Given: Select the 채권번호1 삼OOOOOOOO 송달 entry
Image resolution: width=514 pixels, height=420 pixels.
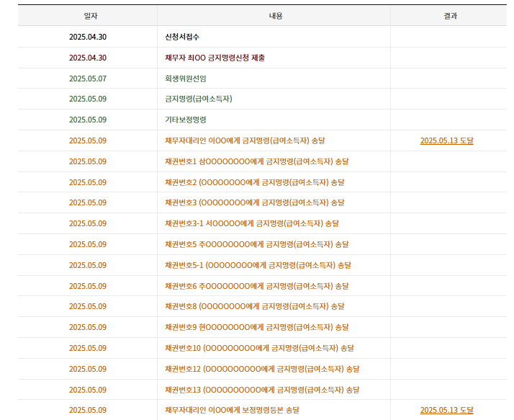Looking at the screenshot, I should pos(257,161).
